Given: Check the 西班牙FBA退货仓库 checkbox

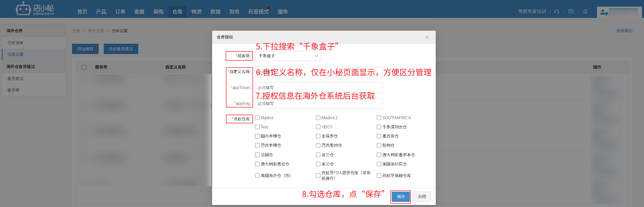Looking at the screenshot, I should 318,176.
